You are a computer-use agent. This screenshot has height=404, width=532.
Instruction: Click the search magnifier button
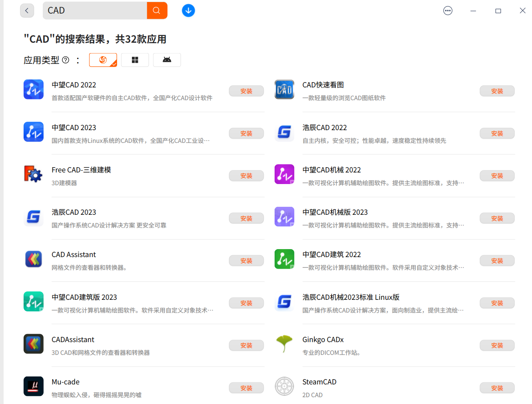pos(157,10)
